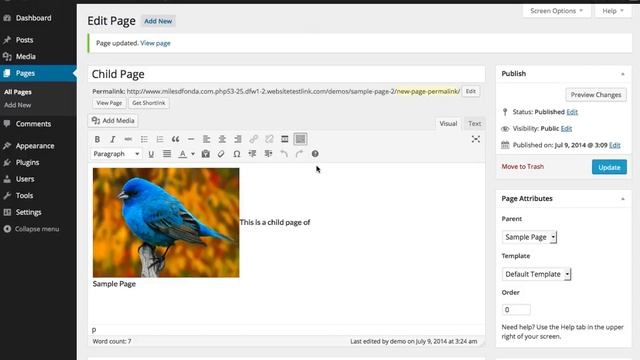Apply Underline formatting

[151, 154]
